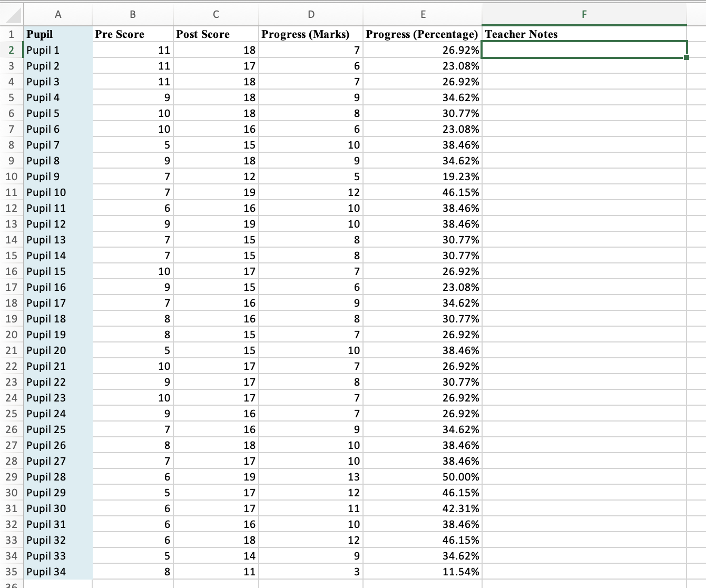Click the column D header
706x588 pixels.
tap(311, 15)
